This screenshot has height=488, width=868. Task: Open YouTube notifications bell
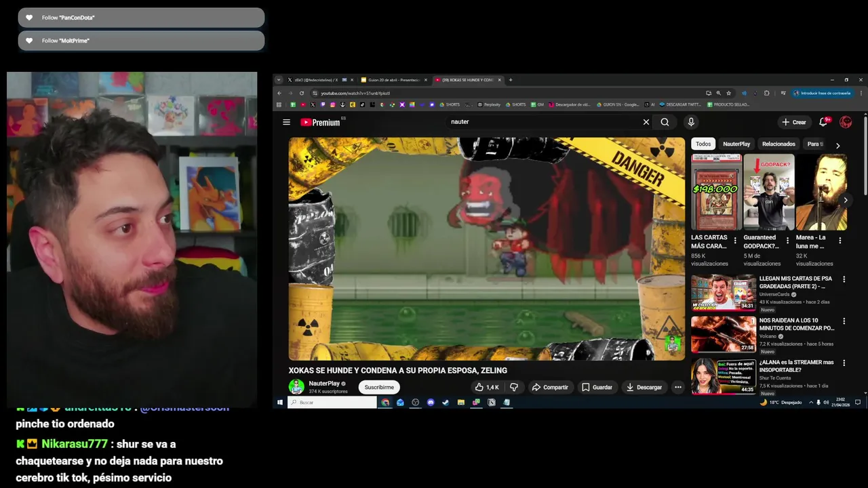pos(823,122)
